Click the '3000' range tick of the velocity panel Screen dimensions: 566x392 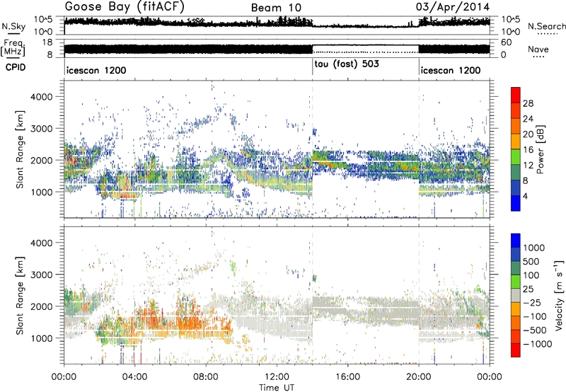tap(42, 275)
